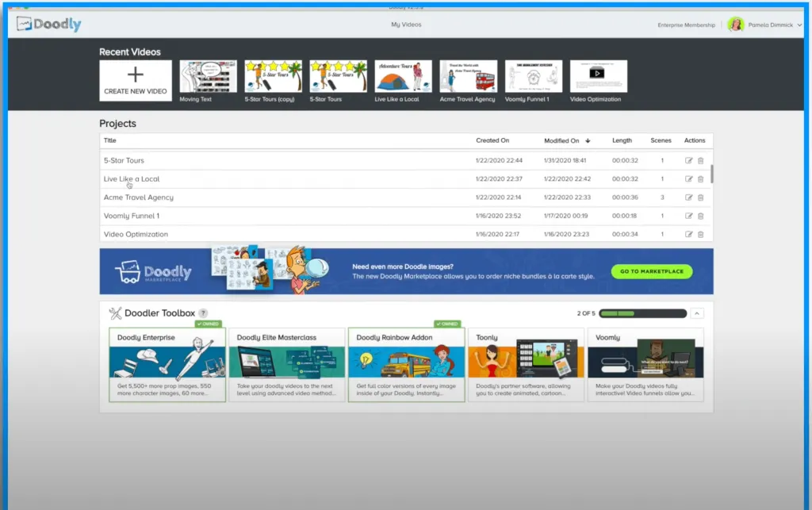812x510 pixels.
Task: Delete the Acme Travel Agency project
Action: pyautogui.click(x=701, y=197)
